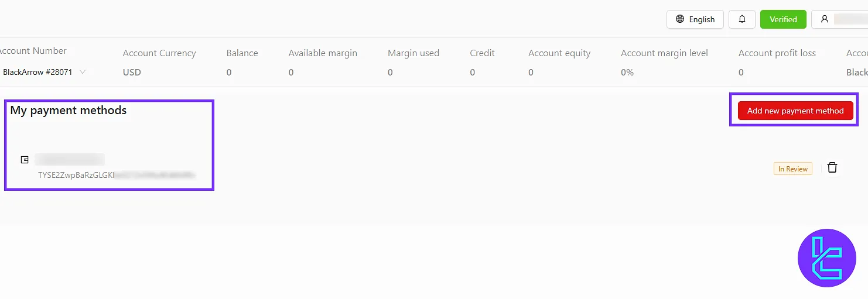This screenshot has width=868, height=299.
Task: Click the wallet icon beside payment method
Action: 25,160
